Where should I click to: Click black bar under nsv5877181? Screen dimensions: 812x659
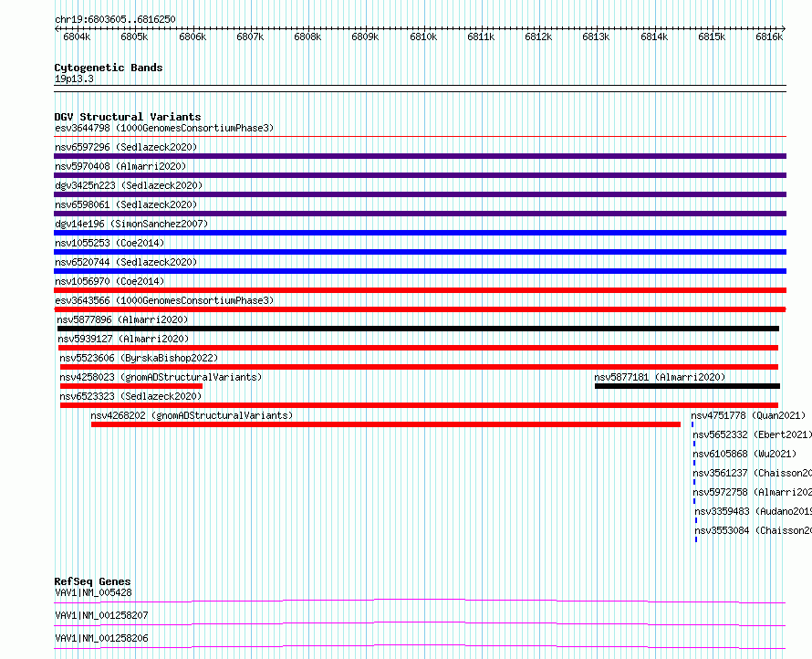(687, 386)
